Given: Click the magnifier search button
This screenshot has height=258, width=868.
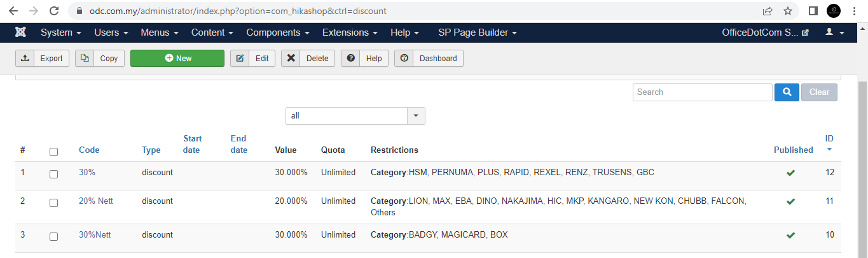Looking at the screenshot, I should [x=787, y=92].
